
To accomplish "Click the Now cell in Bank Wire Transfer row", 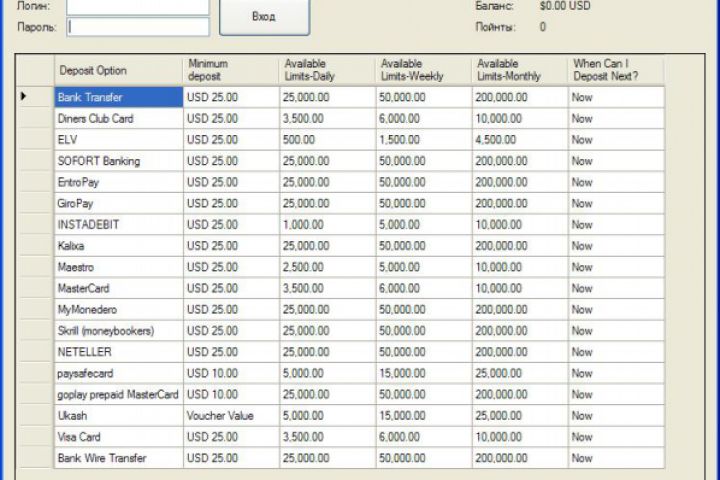I will pos(616,458).
